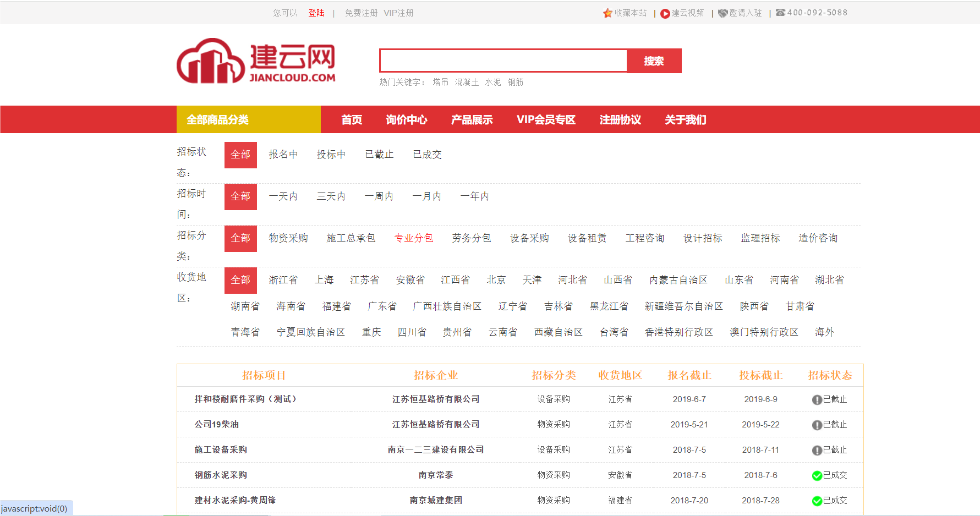Click the telephone icon beside 400-092-5088
This screenshot has height=516, width=980.
780,13
